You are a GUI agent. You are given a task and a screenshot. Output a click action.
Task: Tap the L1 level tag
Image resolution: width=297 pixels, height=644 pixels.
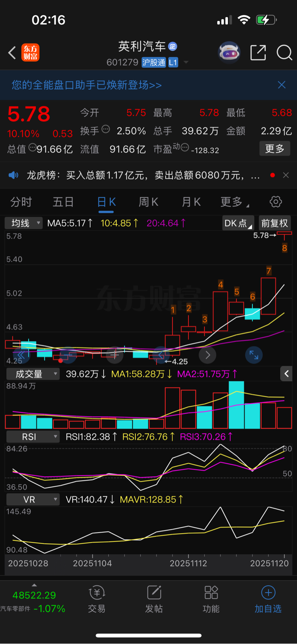pos(173,62)
